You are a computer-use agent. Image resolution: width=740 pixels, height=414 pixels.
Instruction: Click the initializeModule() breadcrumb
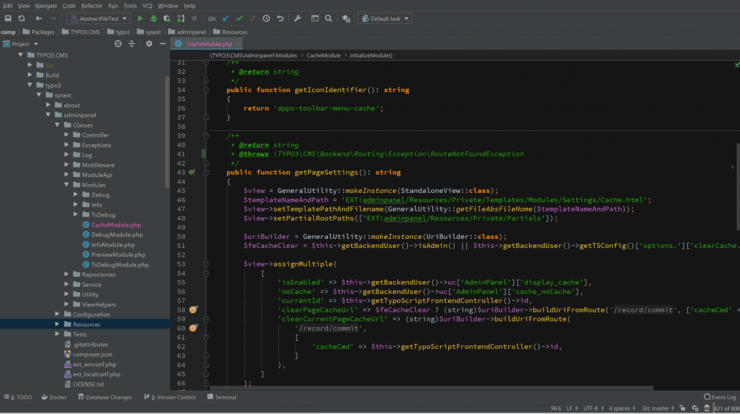[371, 55]
